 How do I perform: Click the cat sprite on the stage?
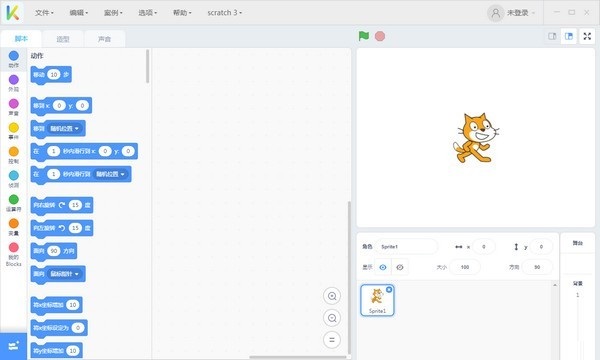coord(475,138)
